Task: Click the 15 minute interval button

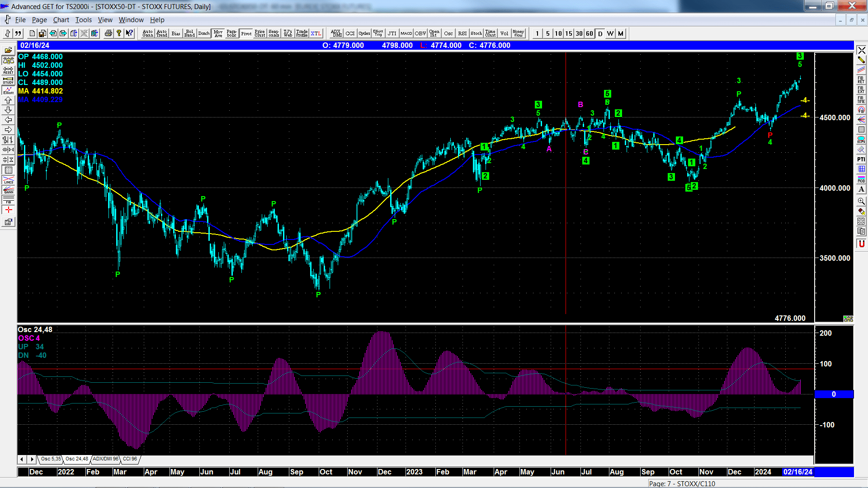Action: 569,33
